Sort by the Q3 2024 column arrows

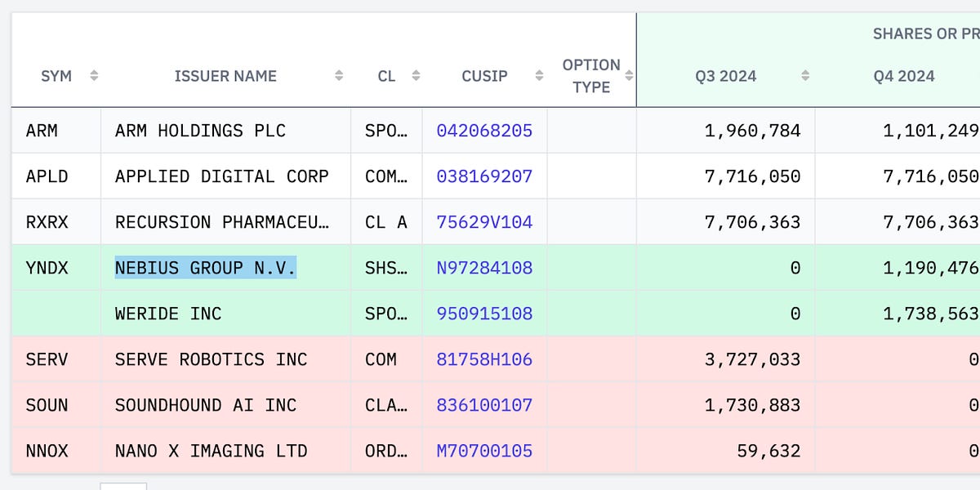click(805, 76)
